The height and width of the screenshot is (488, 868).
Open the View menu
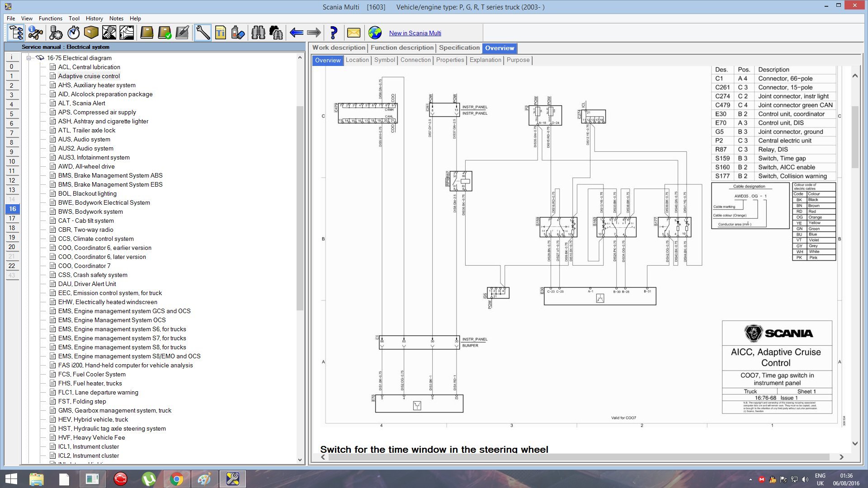(27, 19)
